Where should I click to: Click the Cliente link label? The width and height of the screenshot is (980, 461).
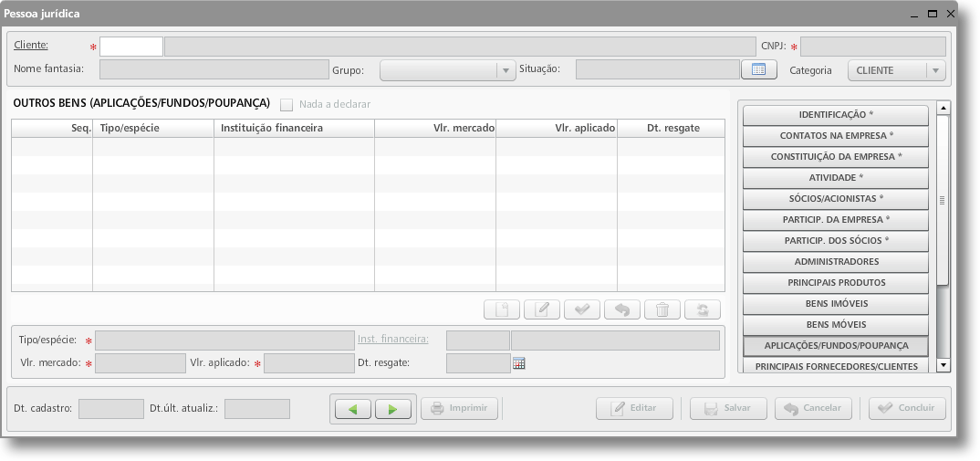[x=31, y=45]
